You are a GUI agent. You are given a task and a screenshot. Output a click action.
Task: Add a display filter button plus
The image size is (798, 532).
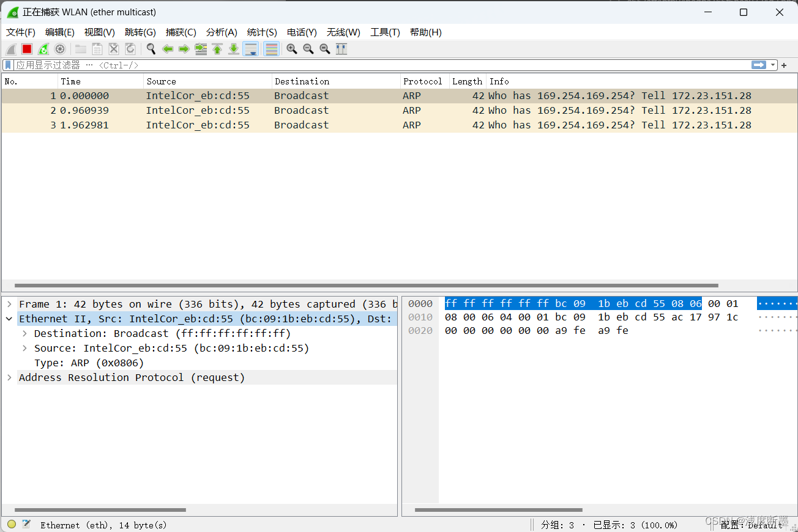785,65
